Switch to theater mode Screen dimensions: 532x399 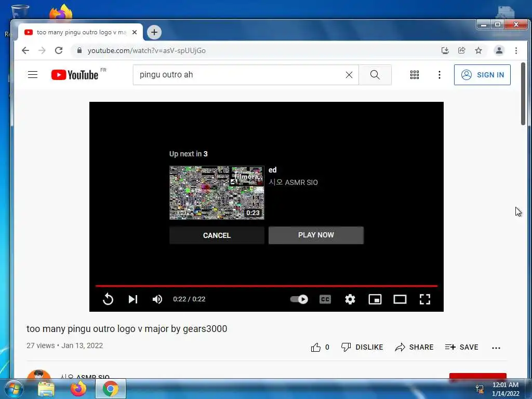click(400, 299)
